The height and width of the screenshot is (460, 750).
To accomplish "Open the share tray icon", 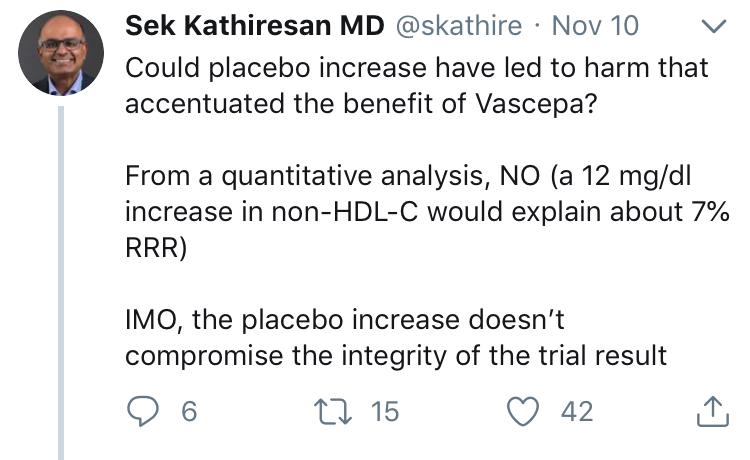I will tap(713, 411).
